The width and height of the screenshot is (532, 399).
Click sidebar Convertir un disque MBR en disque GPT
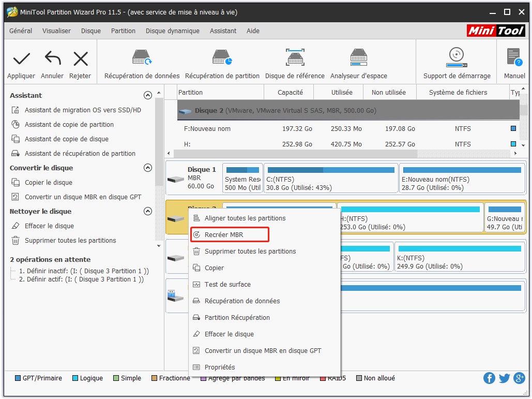tap(83, 197)
